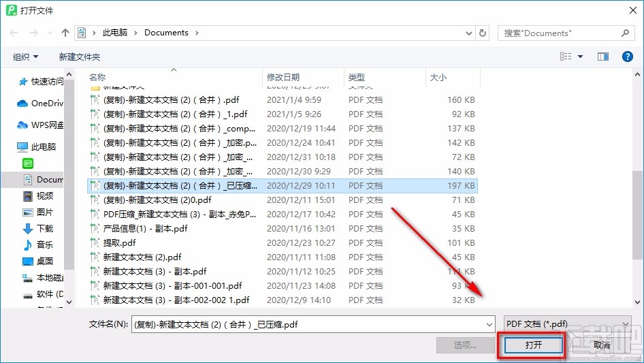The image size is (644, 363).
Task: Select This PC (此电脑) in sidebar
Action: click(x=36, y=146)
